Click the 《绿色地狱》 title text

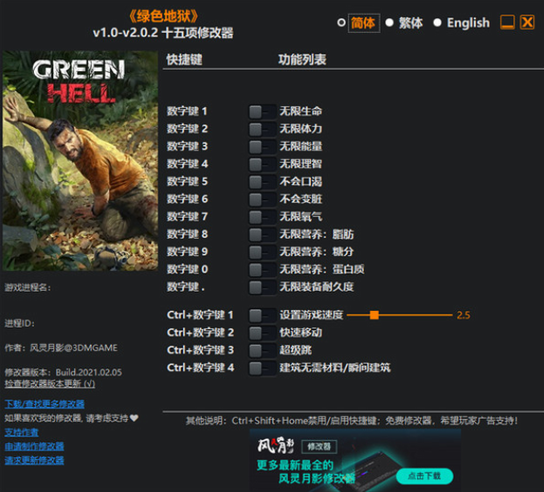click(163, 16)
